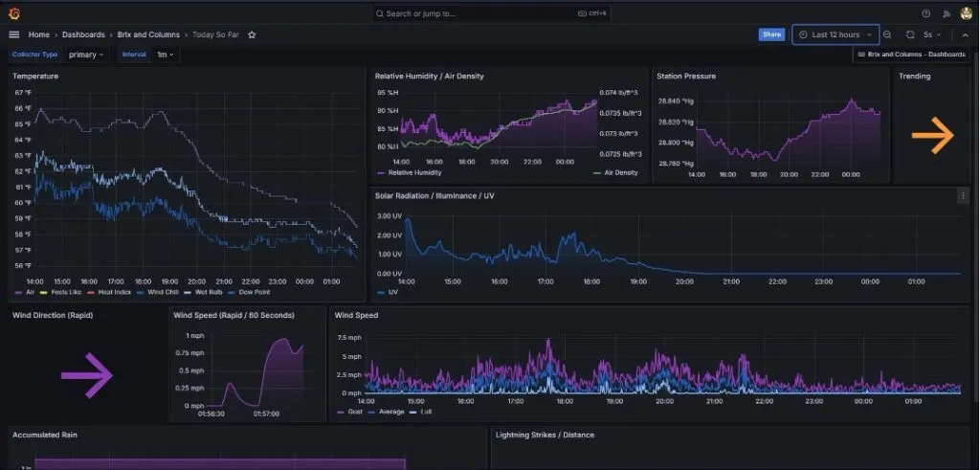This screenshot has height=470, width=980.
Task: Star the Today So Far dashboard
Action: pyautogui.click(x=252, y=34)
